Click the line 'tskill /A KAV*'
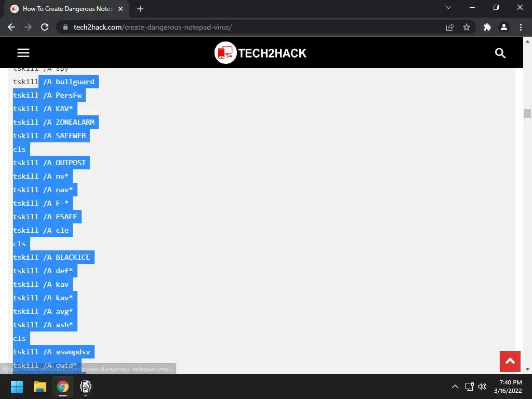 click(43, 109)
